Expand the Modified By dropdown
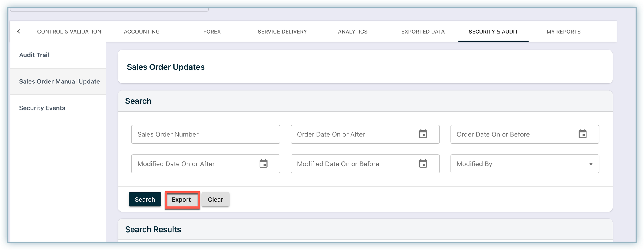 (x=590, y=164)
